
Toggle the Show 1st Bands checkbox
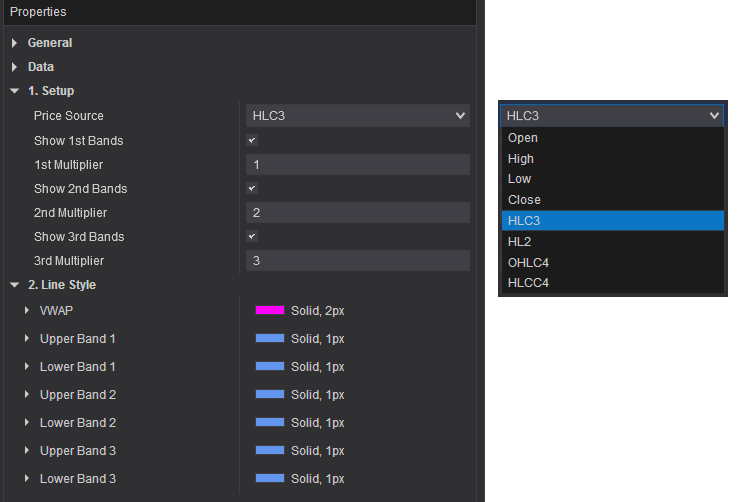pyautogui.click(x=252, y=141)
